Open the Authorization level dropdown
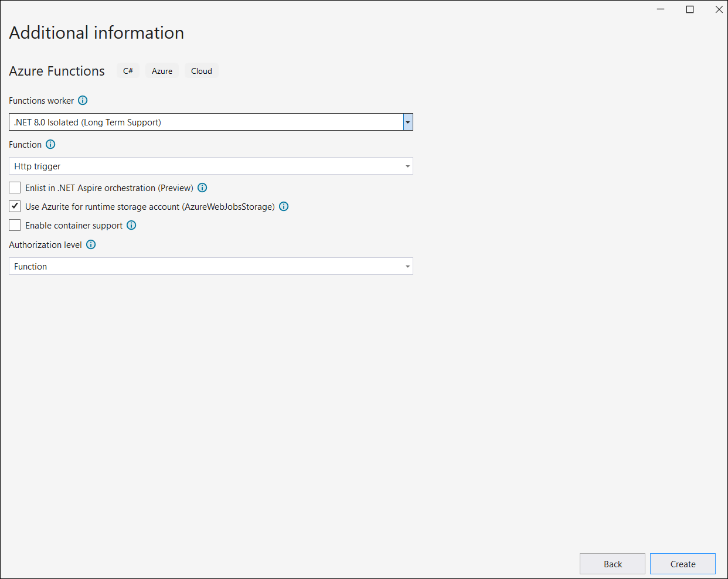Screen dimensions: 728x579 [408, 267]
